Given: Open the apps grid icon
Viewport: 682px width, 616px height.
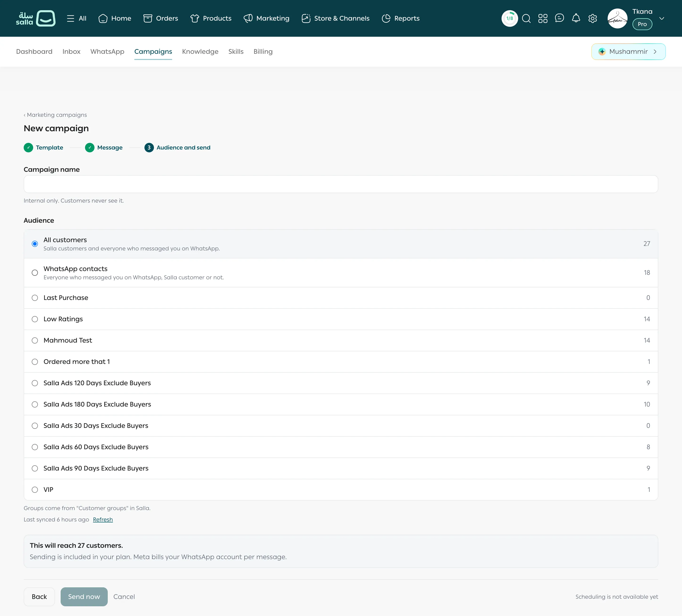Looking at the screenshot, I should click(x=543, y=18).
